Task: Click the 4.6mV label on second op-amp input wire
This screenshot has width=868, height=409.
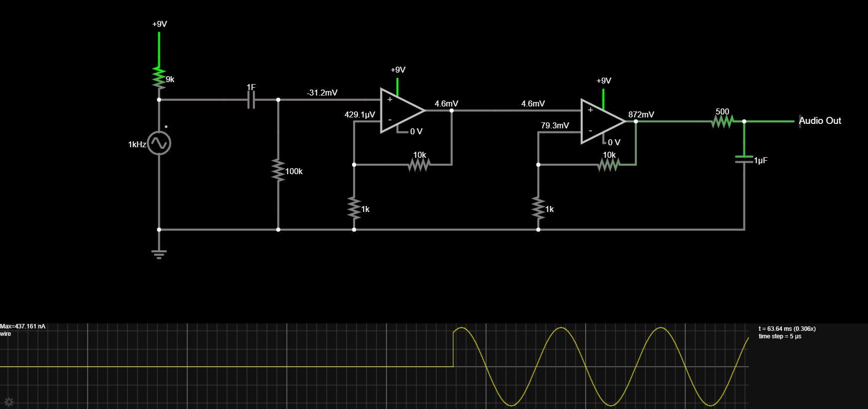Action: pos(533,103)
